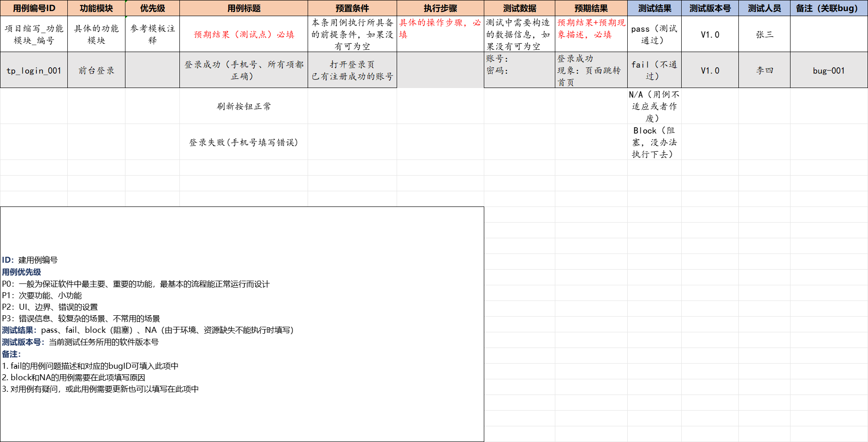This screenshot has height=442, width=868.
Task: Select the 测试版本号 explanation line
Action: tap(80, 342)
